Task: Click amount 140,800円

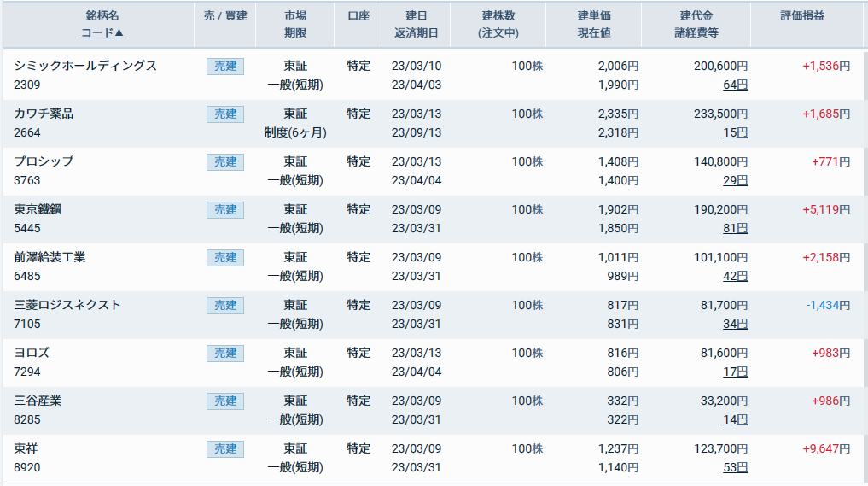Action: pyautogui.click(x=720, y=161)
